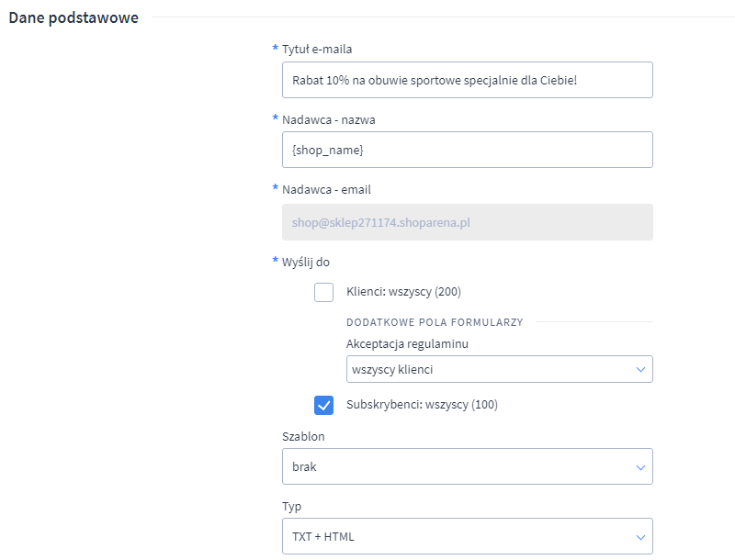Viewport: 735px width, 560px height.
Task: Click the 'Typ' field label
Action: pos(291,507)
